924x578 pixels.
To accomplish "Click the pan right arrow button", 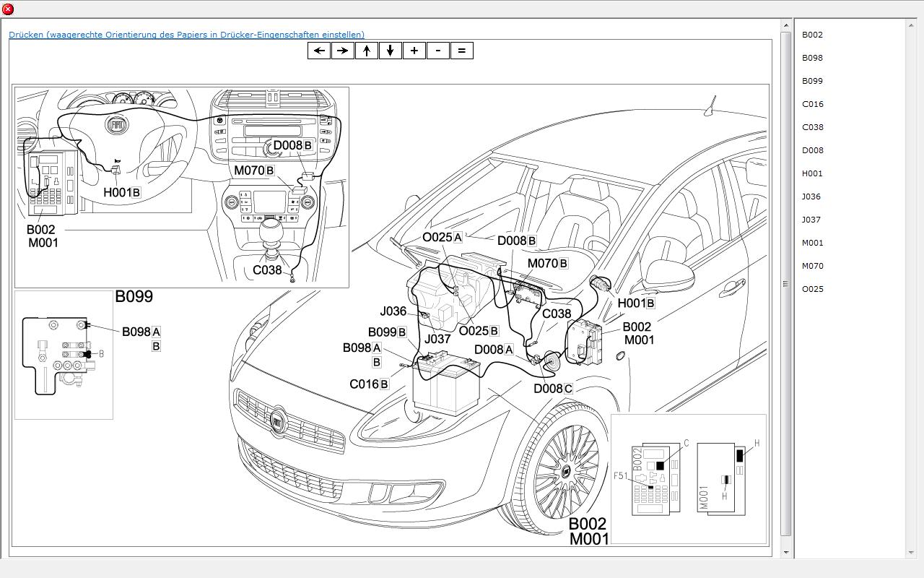I will click(x=343, y=51).
